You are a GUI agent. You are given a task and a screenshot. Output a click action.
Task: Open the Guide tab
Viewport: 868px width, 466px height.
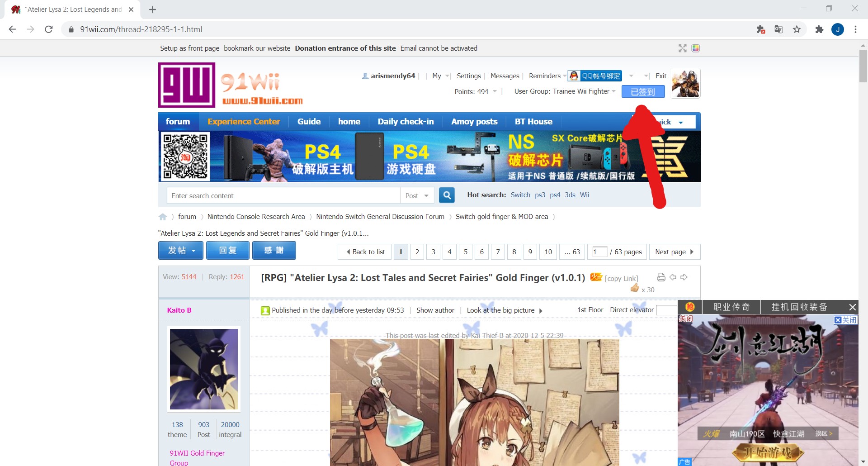click(x=309, y=122)
